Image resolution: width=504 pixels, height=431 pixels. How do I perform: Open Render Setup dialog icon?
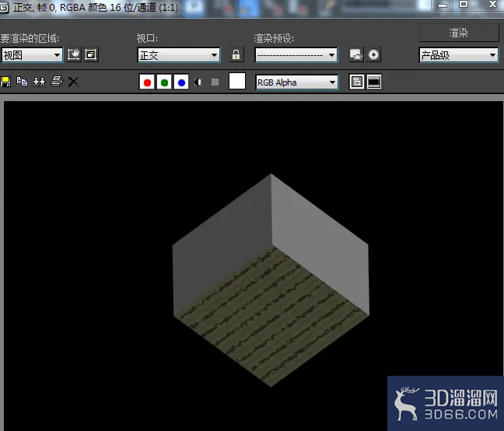pyautogui.click(x=356, y=54)
